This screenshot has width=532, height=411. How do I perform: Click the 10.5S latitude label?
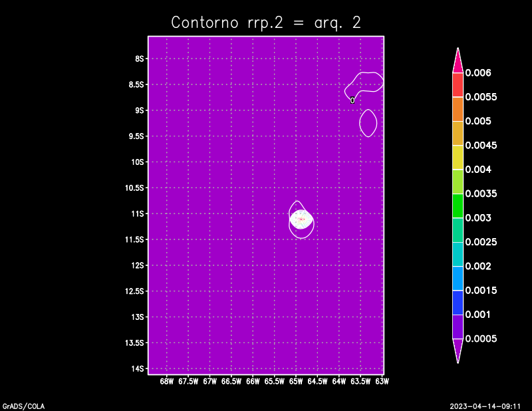[x=135, y=188]
